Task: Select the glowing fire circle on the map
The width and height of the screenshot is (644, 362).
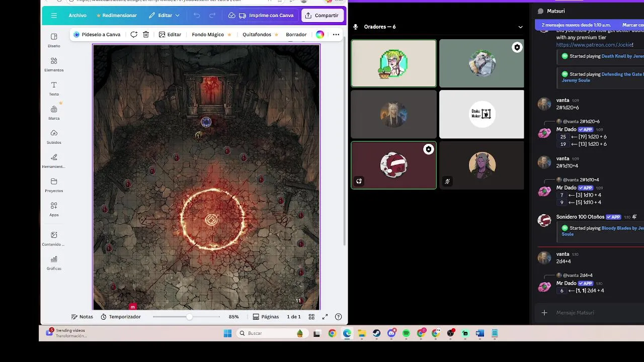Action: pos(213,219)
